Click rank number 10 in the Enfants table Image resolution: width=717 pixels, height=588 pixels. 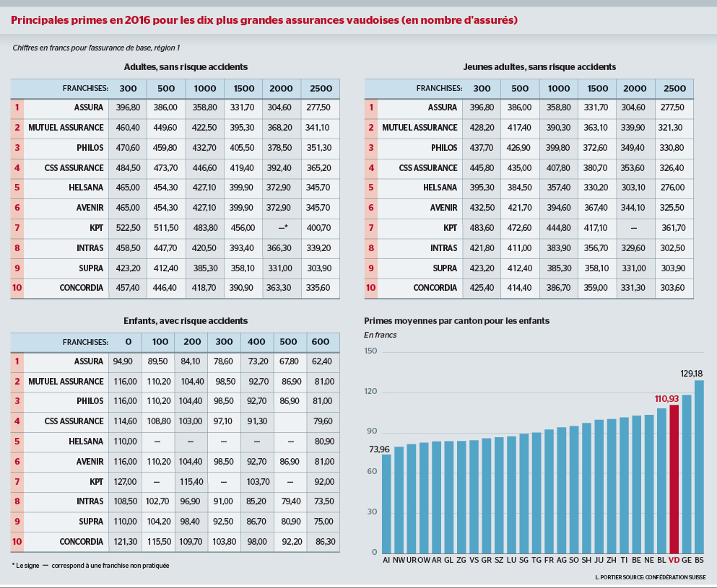click(x=17, y=541)
